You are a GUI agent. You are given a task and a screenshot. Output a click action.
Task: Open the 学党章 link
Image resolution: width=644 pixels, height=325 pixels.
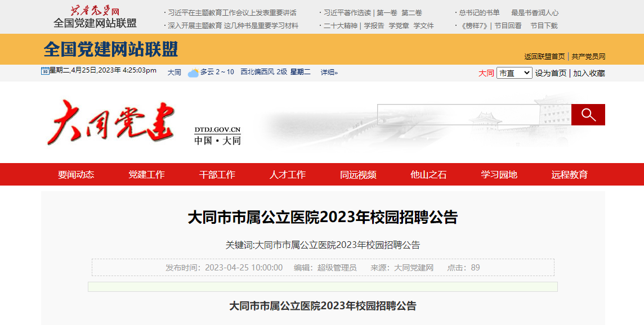click(x=399, y=25)
